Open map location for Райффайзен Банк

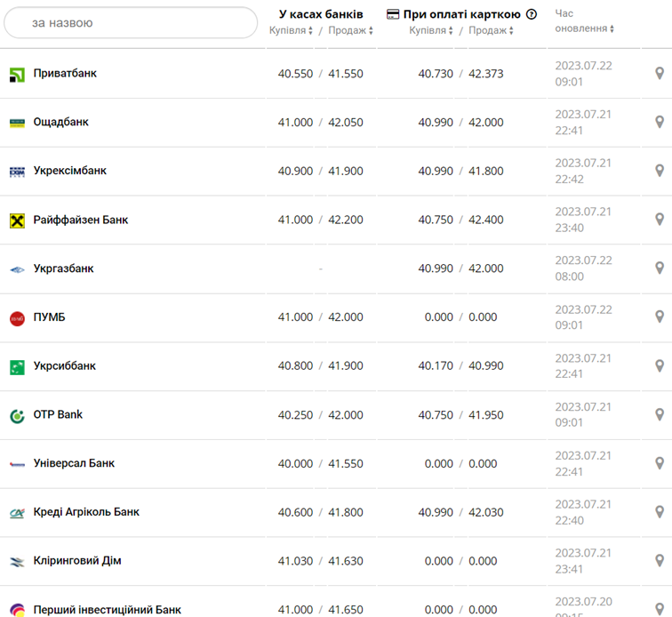[660, 220]
